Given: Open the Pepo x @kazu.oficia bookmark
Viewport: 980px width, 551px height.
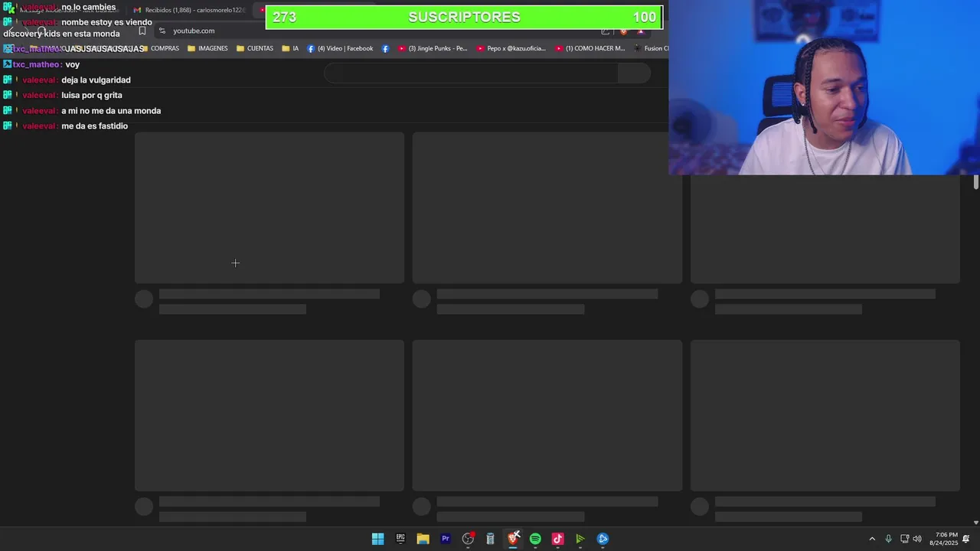Looking at the screenshot, I should pyautogui.click(x=511, y=48).
